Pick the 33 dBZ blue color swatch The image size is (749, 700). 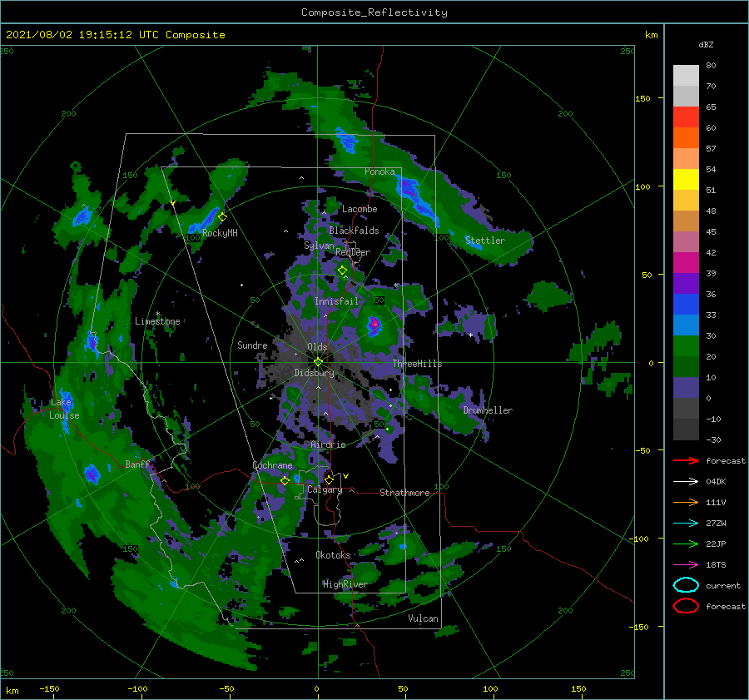point(686,305)
